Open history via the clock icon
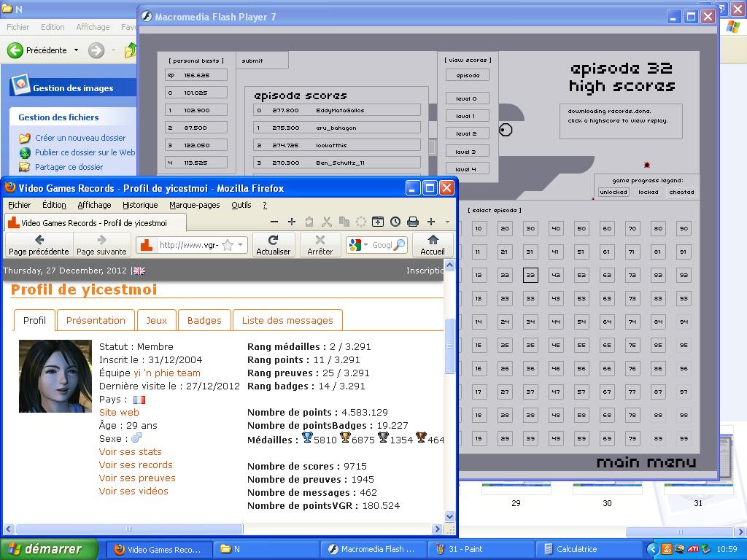Screen dimensions: 747x560 (395, 222)
